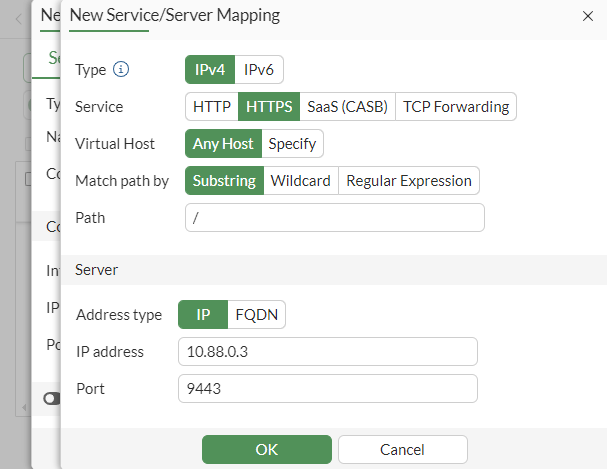
Task: Select IP address type
Action: tap(203, 315)
